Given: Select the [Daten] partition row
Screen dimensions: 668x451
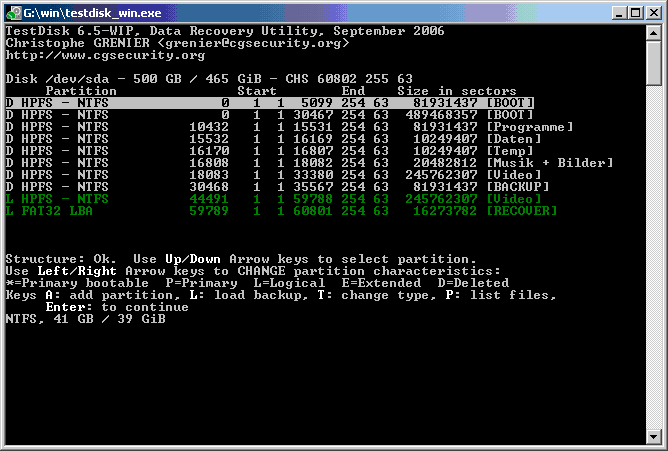Looking at the screenshot, I should point(273,139).
